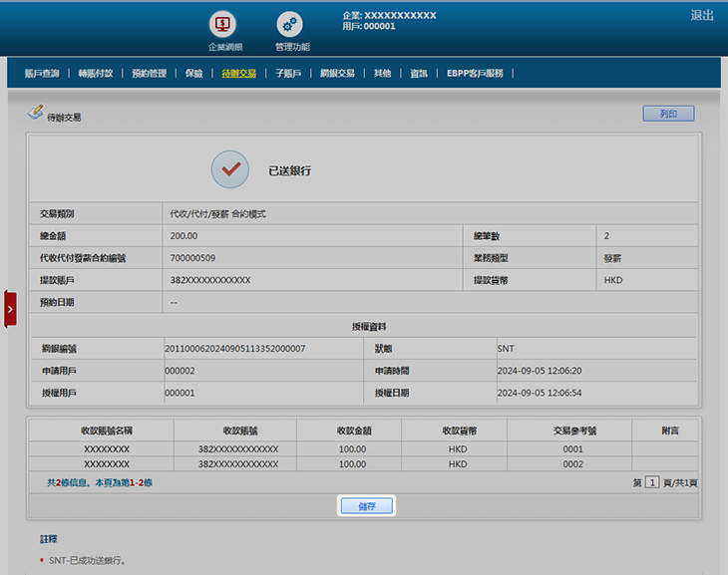Viewport: 728px width, 575px height.
Task: Open the 網銀交易 menu
Action: (337, 73)
